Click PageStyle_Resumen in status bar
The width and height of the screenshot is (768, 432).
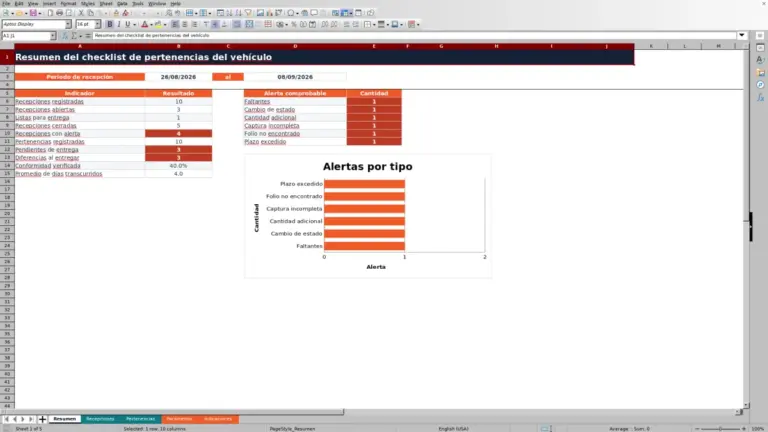[x=292, y=429]
